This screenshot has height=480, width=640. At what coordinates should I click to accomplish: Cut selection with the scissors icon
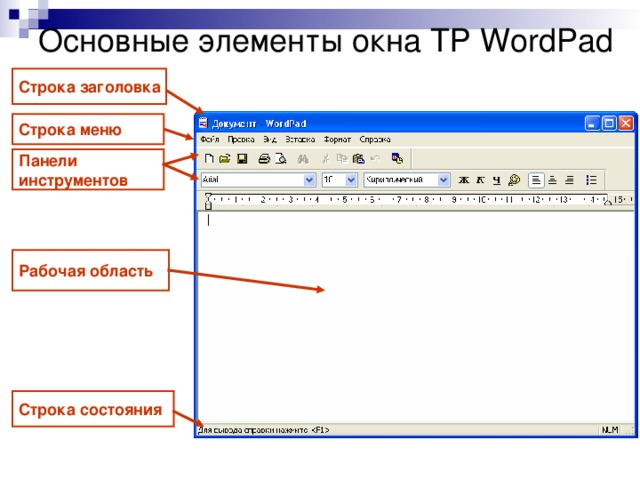[x=325, y=159]
